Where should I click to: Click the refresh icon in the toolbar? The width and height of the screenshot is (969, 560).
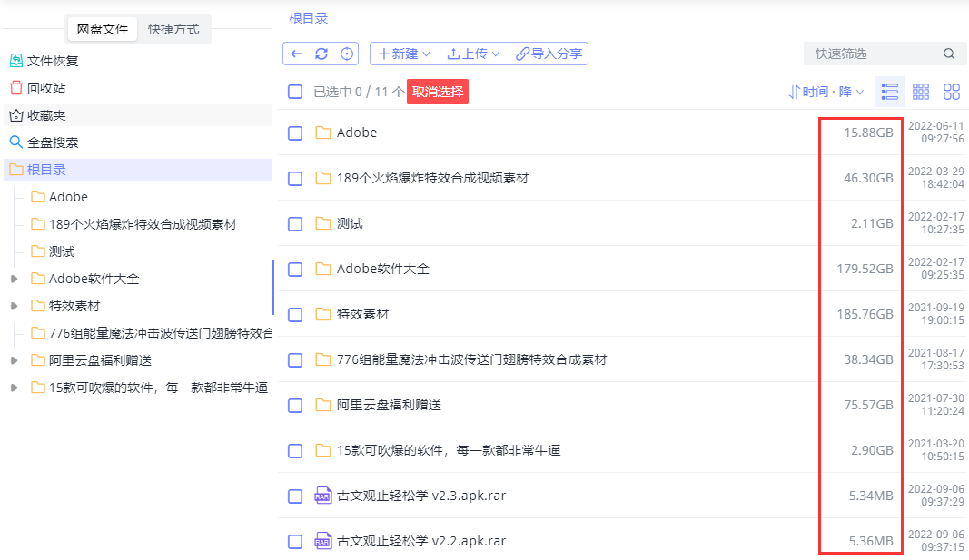[x=321, y=54]
